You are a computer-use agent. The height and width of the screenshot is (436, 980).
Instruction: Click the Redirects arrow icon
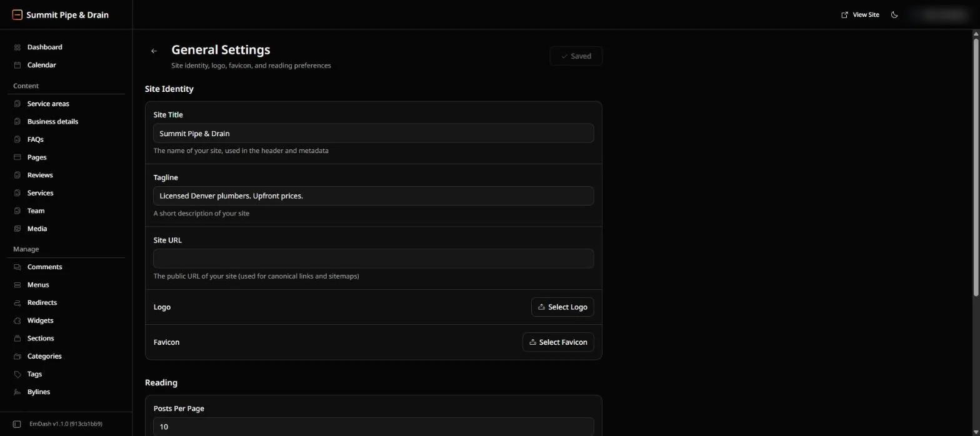17,303
